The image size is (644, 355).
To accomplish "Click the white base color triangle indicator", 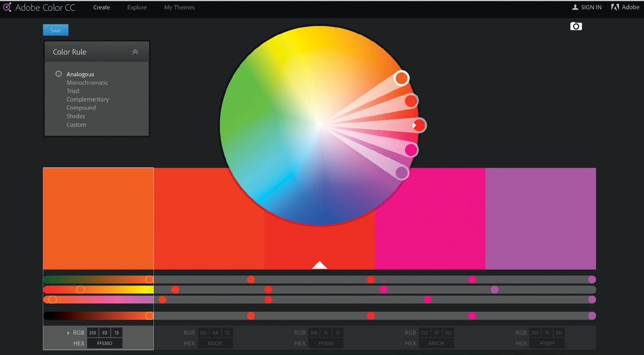I will coord(320,265).
